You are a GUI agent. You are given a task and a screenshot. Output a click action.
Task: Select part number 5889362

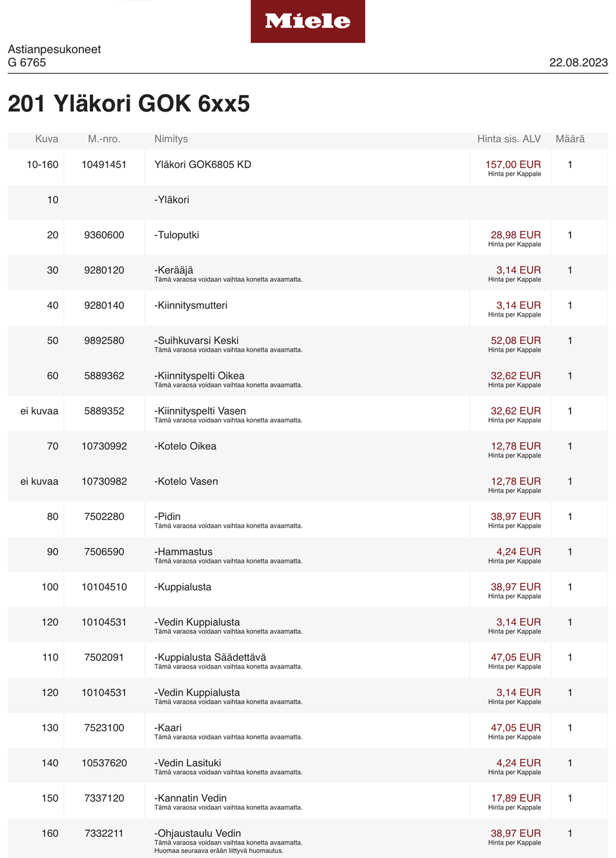click(104, 376)
